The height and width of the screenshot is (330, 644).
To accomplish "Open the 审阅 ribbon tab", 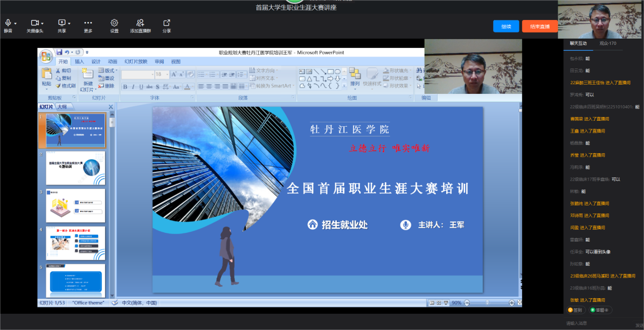I will (x=160, y=61).
